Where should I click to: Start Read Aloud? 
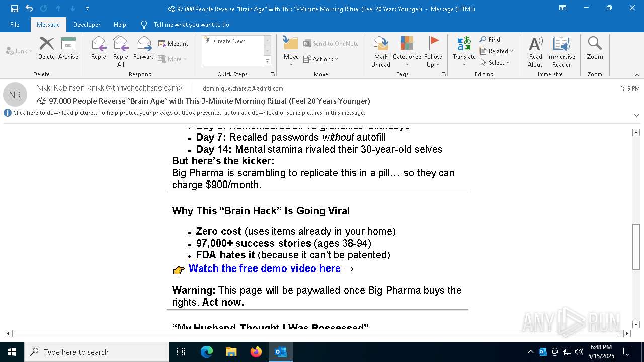pyautogui.click(x=536, y=51)
